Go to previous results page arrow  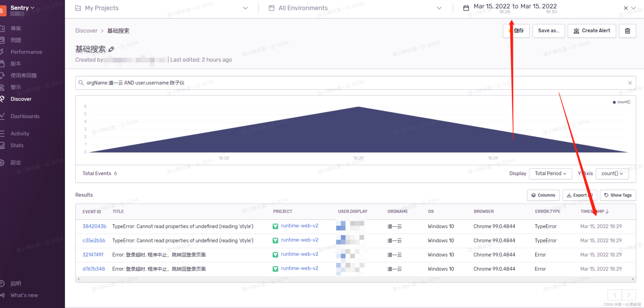tap(615, 295)
